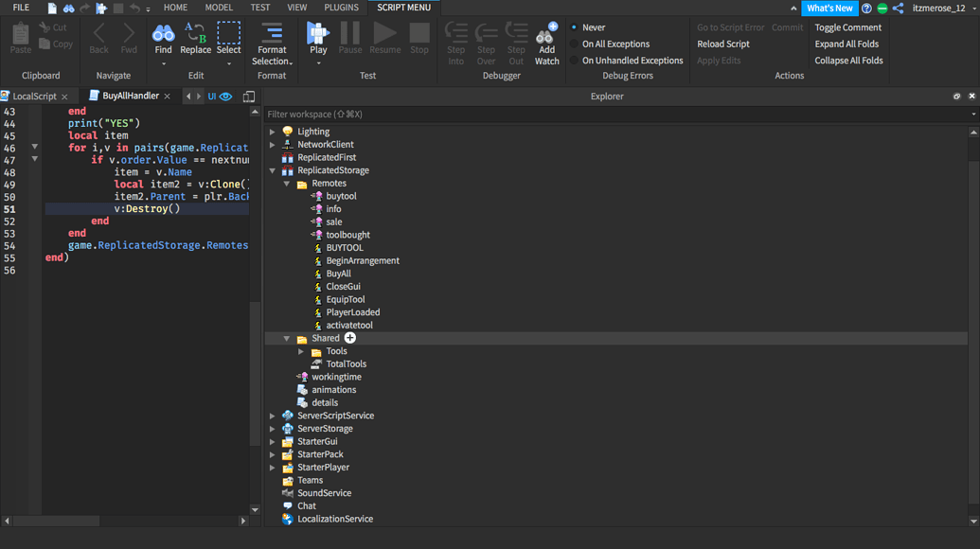Start the Play test
The image size is (980, 549).
click(317, 33)
